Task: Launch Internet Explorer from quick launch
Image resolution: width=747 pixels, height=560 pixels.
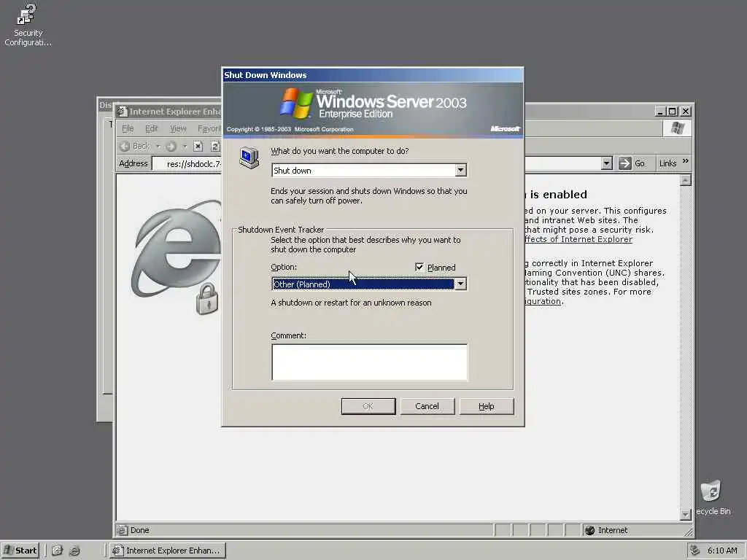Action: [x=74, y=551]
